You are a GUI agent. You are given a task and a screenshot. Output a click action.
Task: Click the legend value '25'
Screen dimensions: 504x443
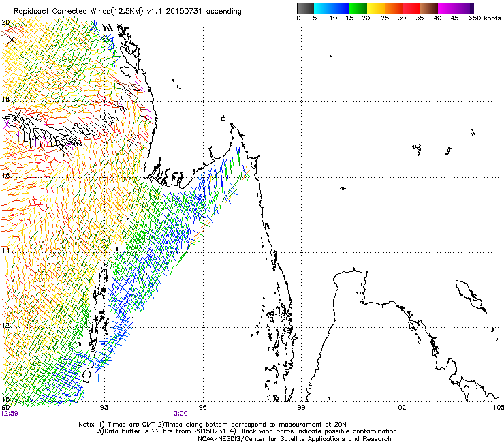pos(385,18)
